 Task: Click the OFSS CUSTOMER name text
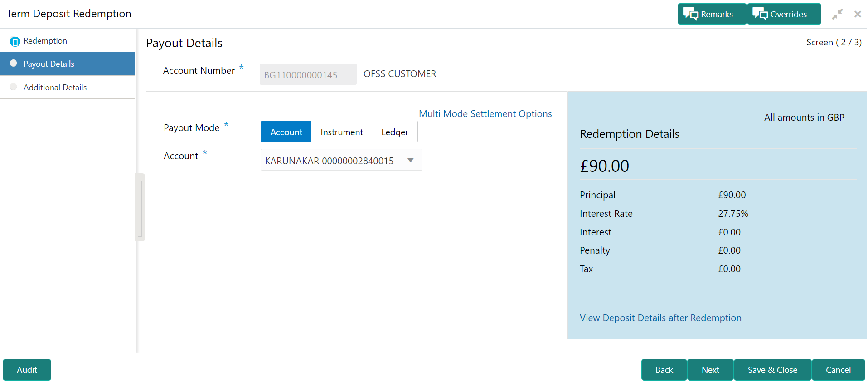pos(400,74)
